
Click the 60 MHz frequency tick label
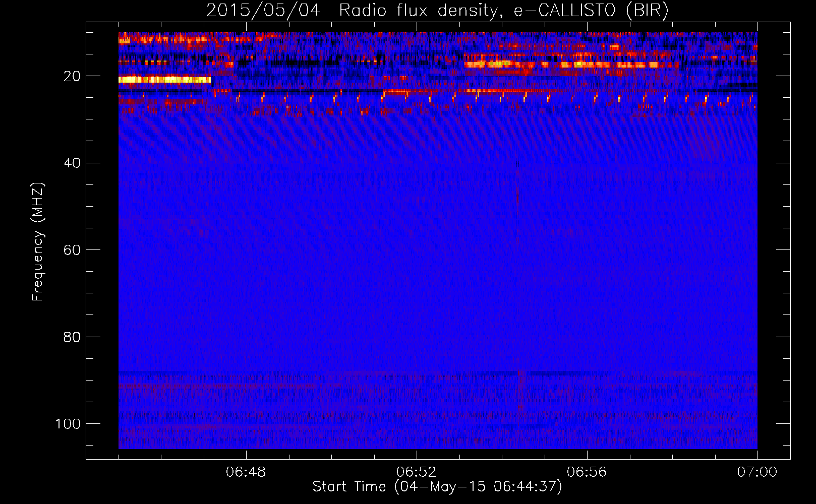click(72, 250)
